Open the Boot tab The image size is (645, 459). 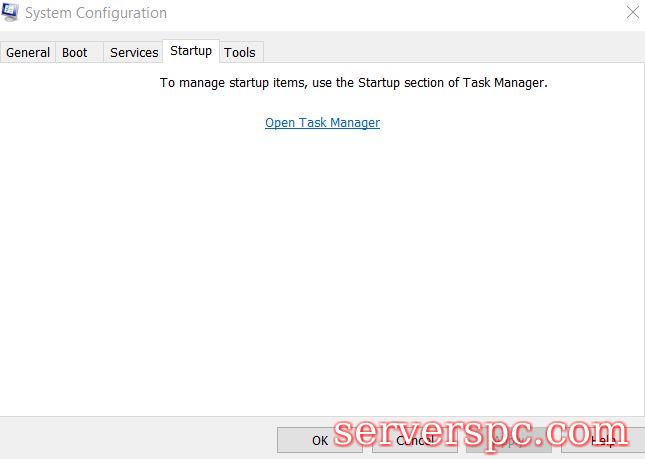(75, 52)
